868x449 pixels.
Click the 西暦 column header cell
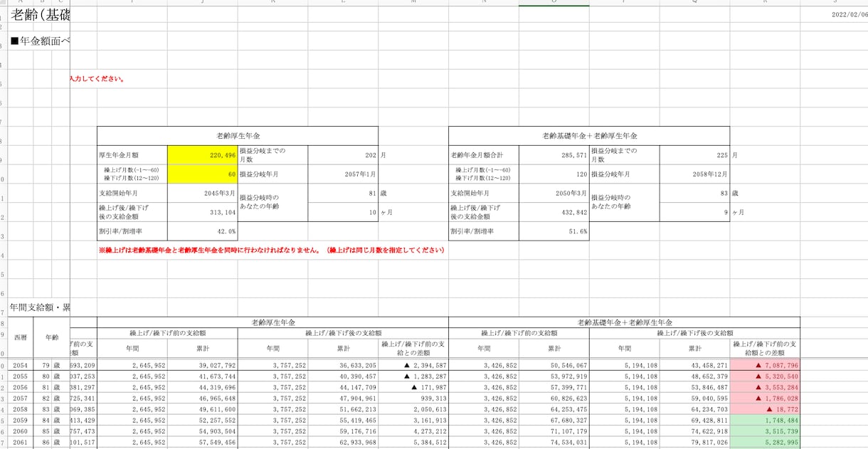point(20,337)
